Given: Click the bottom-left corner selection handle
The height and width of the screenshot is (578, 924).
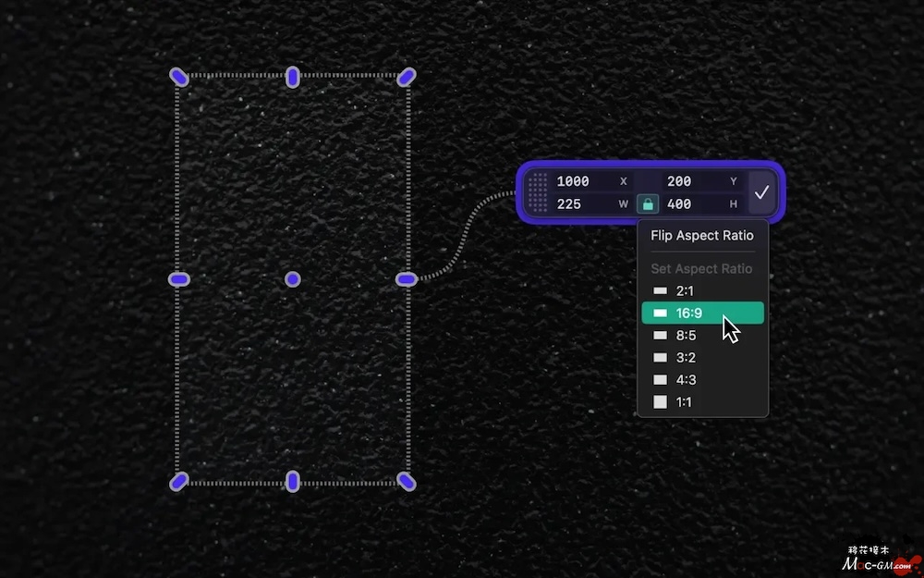Looking at the screenshot, I should (x=179, y=481).
